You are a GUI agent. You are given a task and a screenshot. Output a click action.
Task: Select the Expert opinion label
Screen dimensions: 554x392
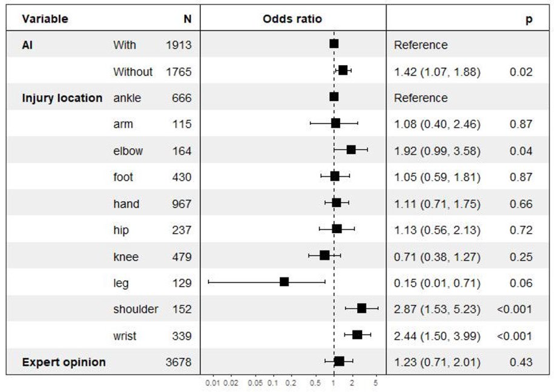pos(64,362)
